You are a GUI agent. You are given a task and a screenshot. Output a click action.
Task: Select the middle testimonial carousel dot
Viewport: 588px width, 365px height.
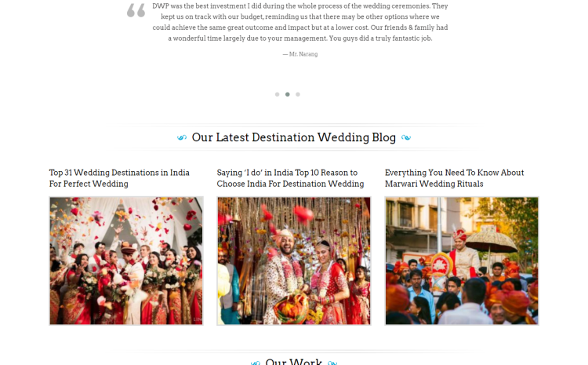click(287, 94)
